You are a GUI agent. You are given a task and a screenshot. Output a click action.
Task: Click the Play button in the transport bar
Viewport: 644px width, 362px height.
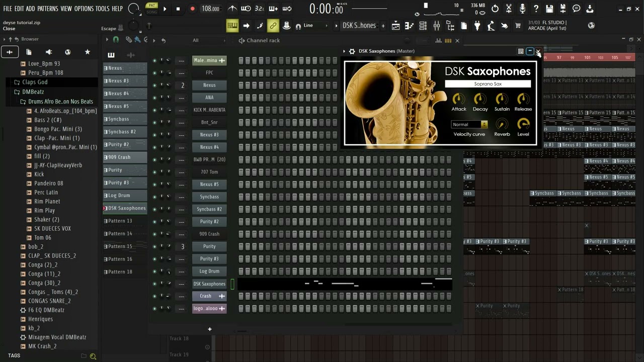[x=165, y=9]
